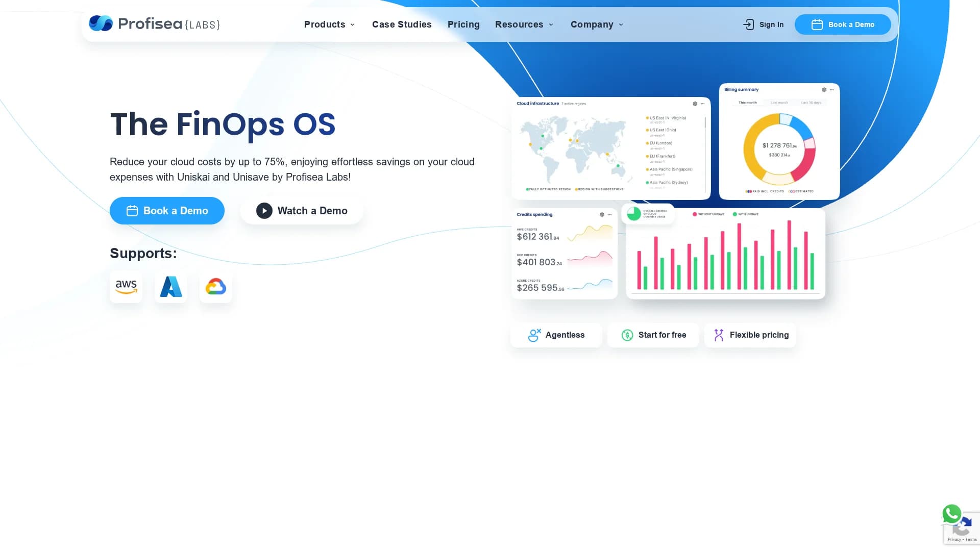Click the Flexible pricing icon
This screenshot has height=551, width=980.
719,335
